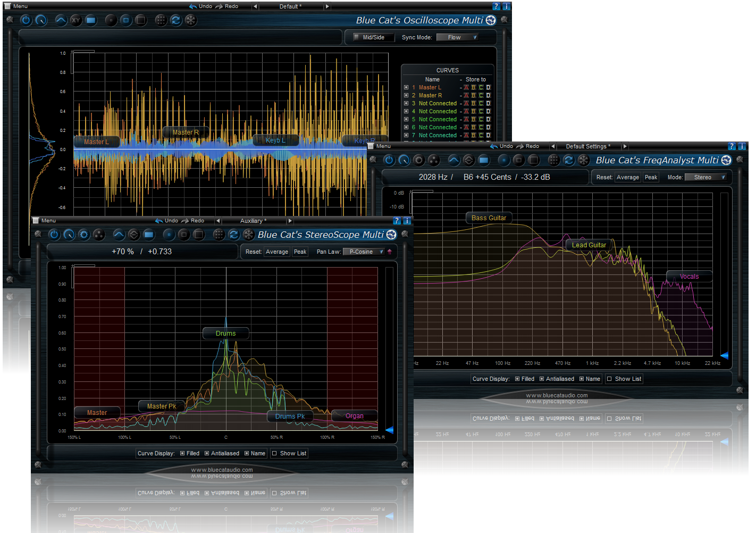Image resolution: width=756 pixels, height=533 pixels.
Task: Select the XY view icon in Oscilloscope Multi
Action: point(76,20)
